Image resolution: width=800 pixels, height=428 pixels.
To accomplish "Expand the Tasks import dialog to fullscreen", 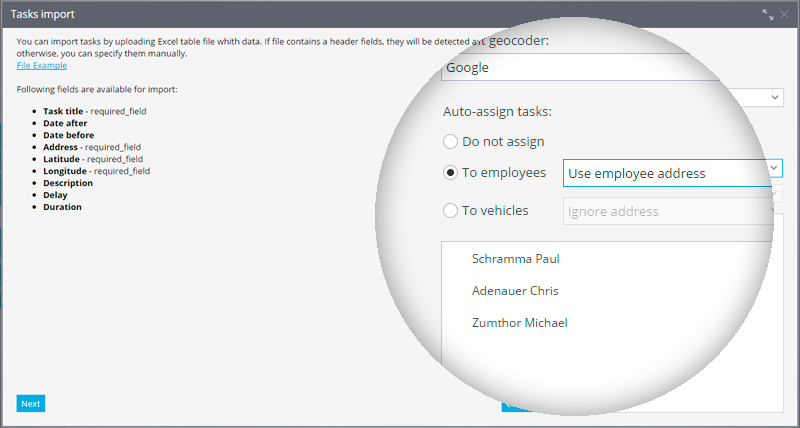I will click(768, 15).
